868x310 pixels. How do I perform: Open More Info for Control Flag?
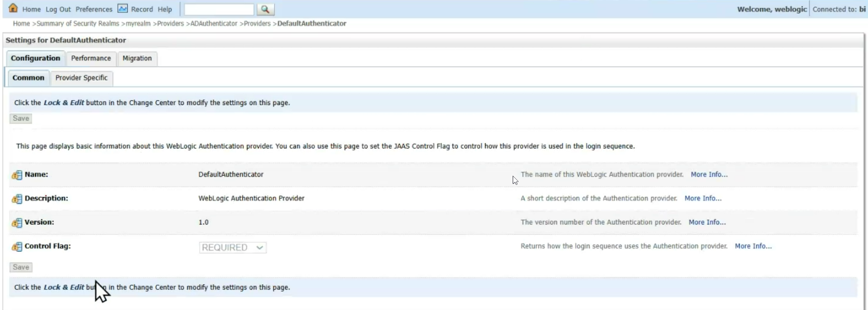(x=753, y=246)
